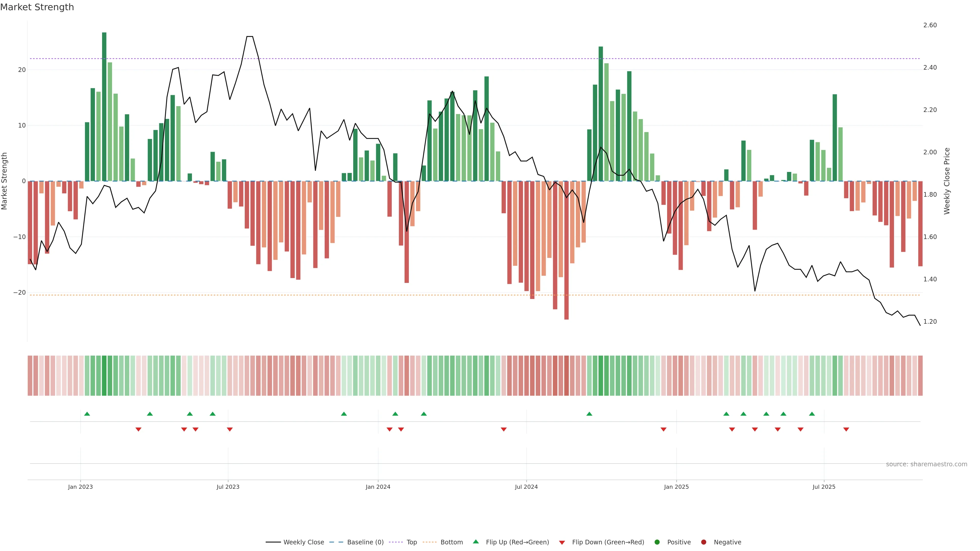Image resolution: width=980 pixels, height=551 pixels.
Task: Click the green Flip Up triangle legend icon
Action: tap(475, 542)
